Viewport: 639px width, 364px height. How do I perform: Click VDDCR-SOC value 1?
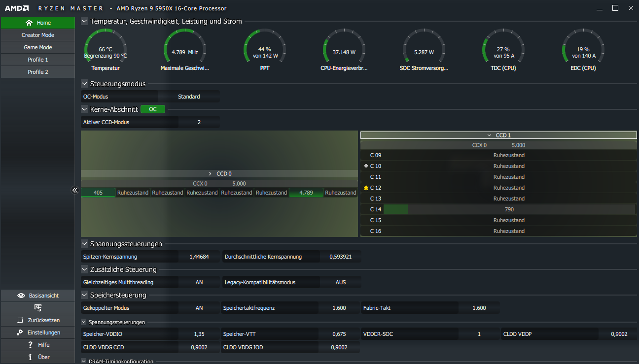tap(479, 334)
